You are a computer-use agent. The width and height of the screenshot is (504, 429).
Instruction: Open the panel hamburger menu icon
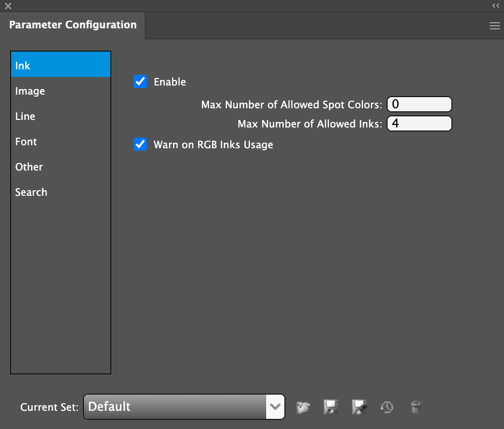pyautogui.click(x=494, y=26)
